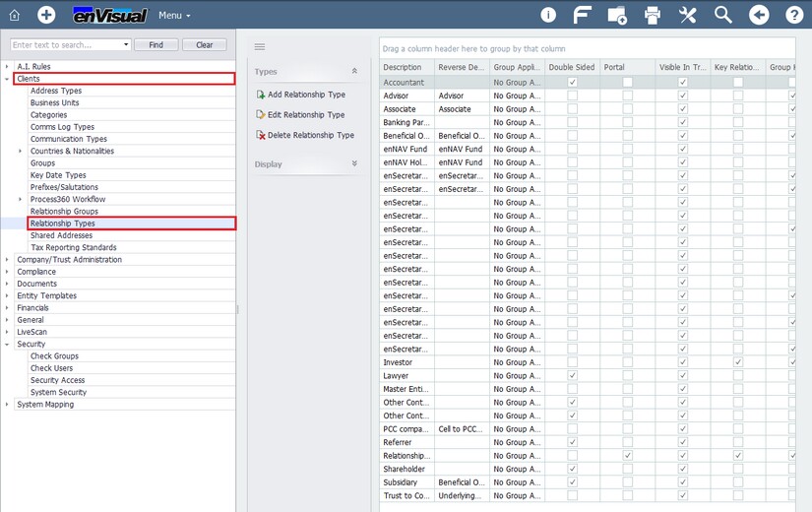Open the add-folder icon in header
Viewport: 812px width, 512px height.
pos(617,15)
